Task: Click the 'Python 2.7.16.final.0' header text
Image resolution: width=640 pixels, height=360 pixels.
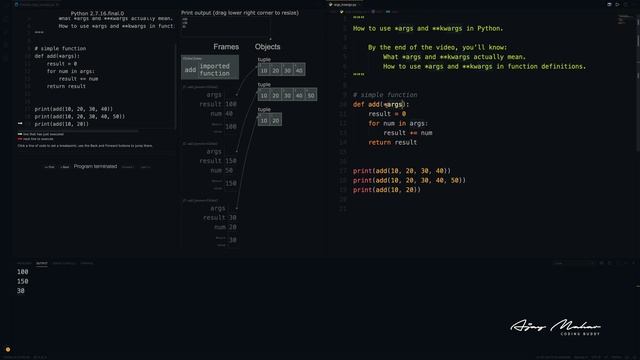Action: [97, 13]
